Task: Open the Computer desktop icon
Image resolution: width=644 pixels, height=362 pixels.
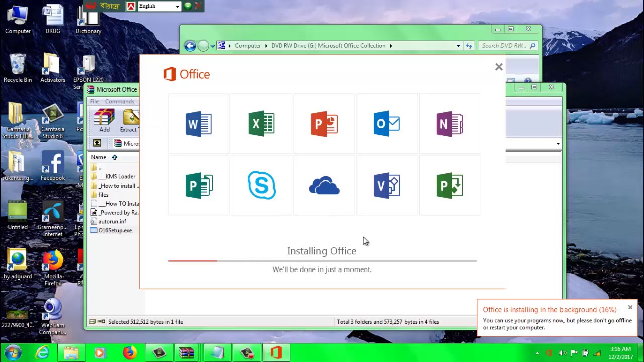Action: [x=18, y=19]
